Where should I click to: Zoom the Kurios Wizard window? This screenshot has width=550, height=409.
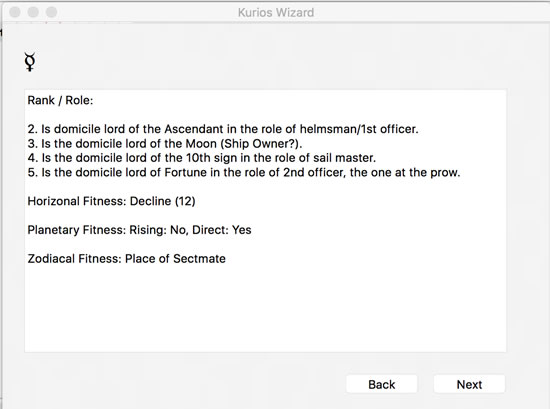point(52,12)
